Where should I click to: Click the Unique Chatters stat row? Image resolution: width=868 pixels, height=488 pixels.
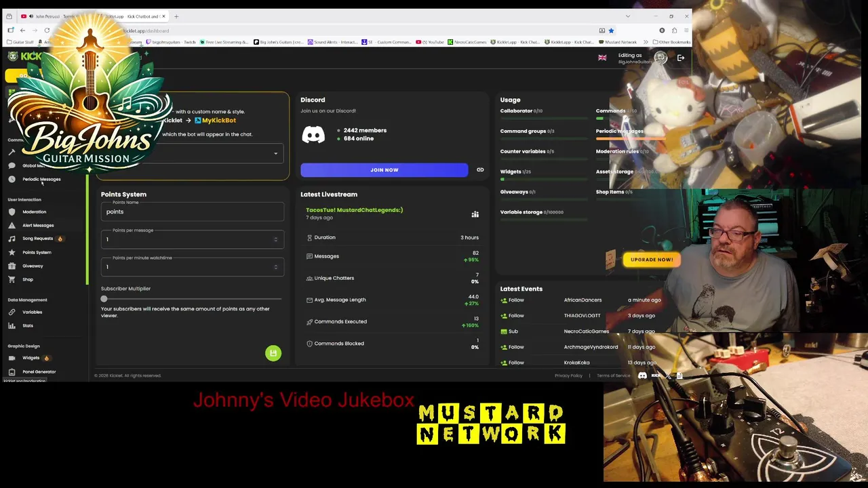pyautogui.click(x=393, y=278)
